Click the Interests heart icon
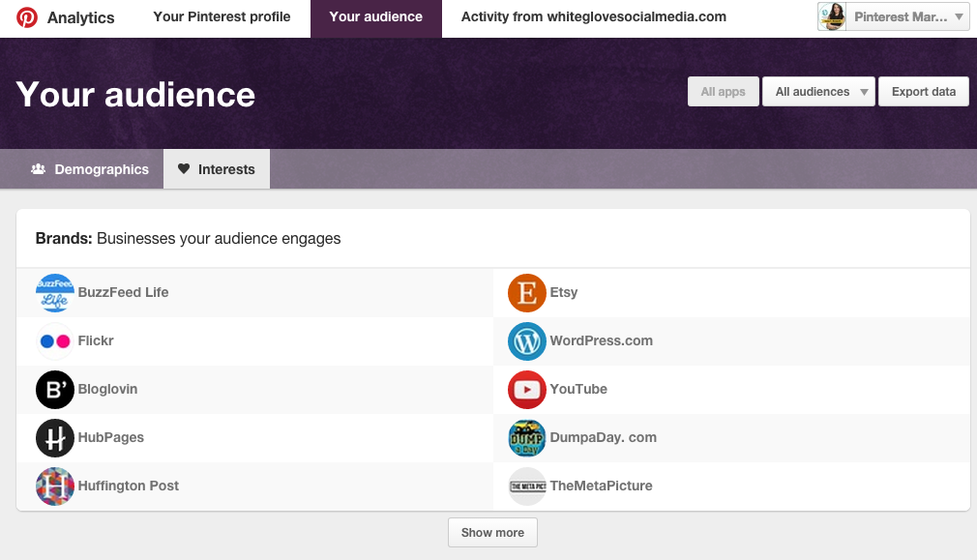This screenshot has height=560, width=977. [184, 168]
